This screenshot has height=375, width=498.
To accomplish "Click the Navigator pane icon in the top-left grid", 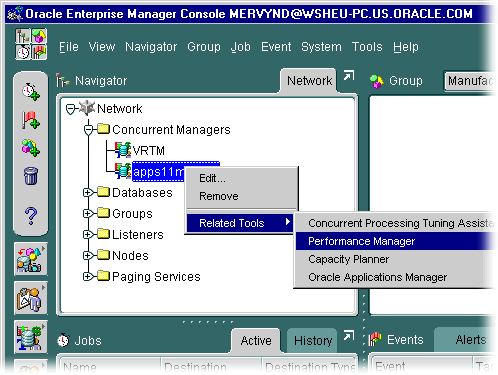I will click(x=23, y=36).
